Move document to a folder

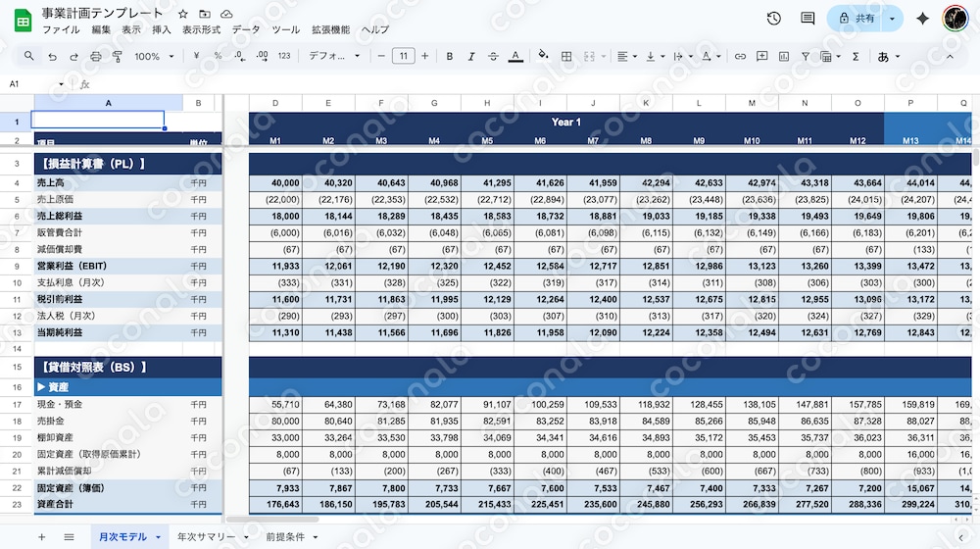point(205,14)
